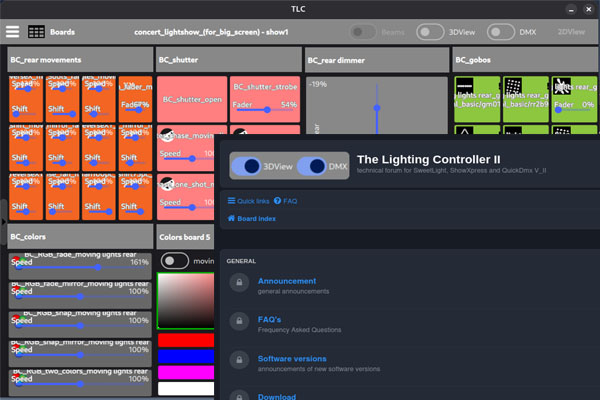Click the BC_shutter_strobe Fader slider
The width and height of the screenshot is (600, 400).
pyautogui.click(x=266, y=108)
